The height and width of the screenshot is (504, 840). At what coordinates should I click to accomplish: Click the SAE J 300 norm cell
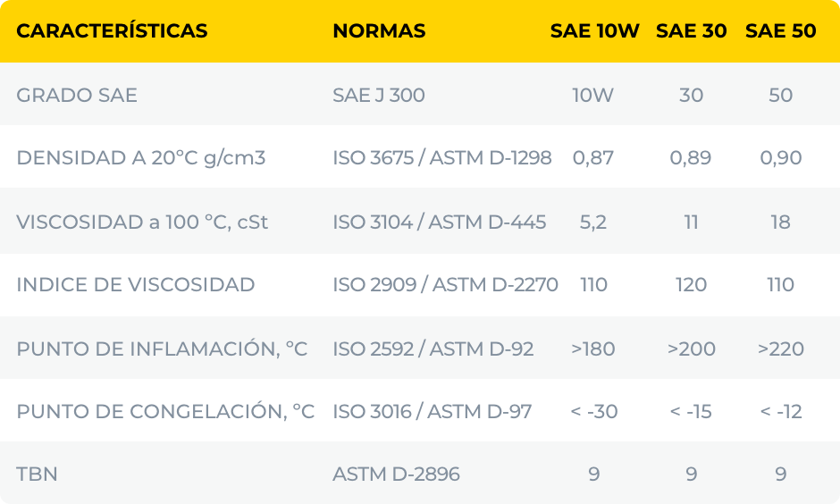379,95
